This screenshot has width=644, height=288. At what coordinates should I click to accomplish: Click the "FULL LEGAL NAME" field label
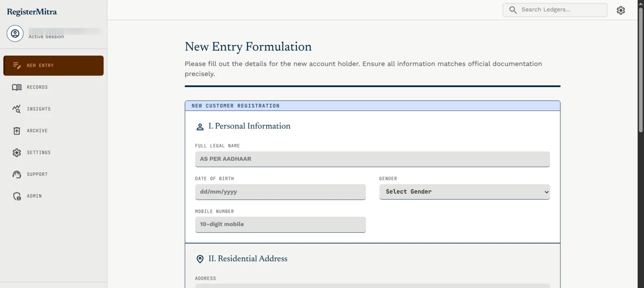click(218, 146)
